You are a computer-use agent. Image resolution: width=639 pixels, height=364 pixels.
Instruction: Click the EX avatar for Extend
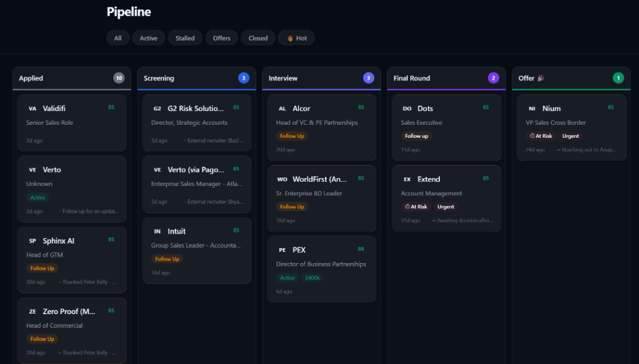click(407, 179)
